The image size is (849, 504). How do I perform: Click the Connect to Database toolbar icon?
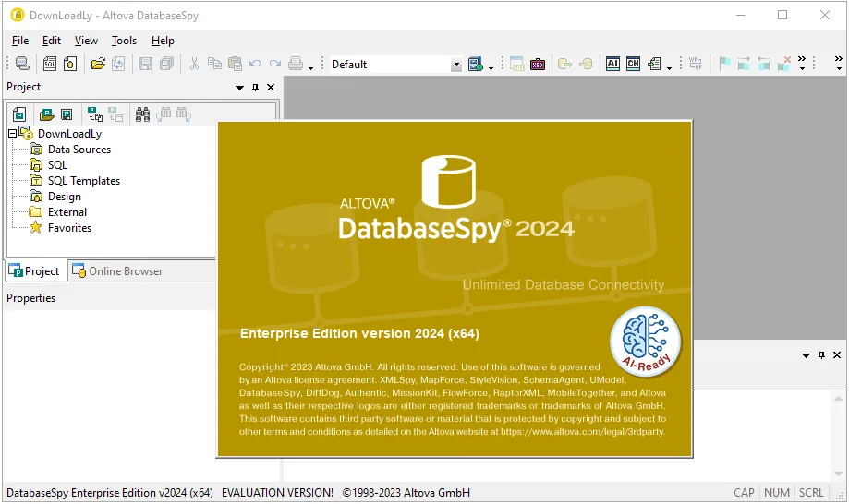coord(22,64)
